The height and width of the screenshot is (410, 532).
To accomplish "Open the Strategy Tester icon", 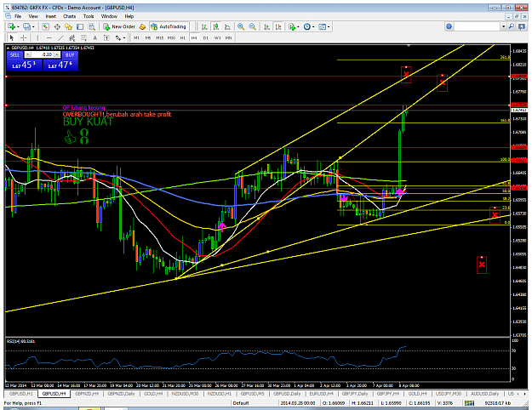I will pyautogui.click(x=92, y=26).
